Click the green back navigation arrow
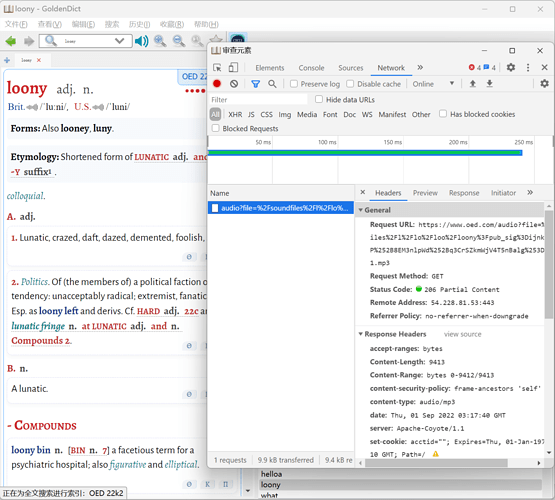555x500 pixels. 11,41
